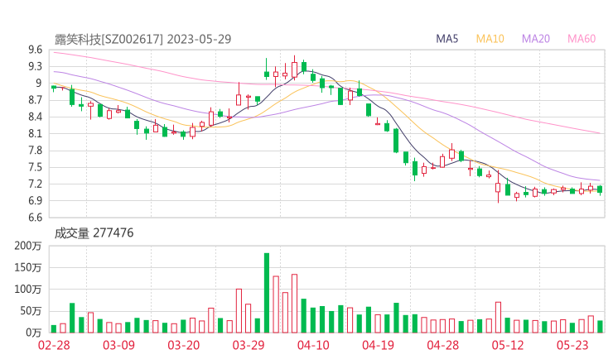Click the 7.8 price axis label
This screenshot has width=613, height=364.
pos(35,151)
